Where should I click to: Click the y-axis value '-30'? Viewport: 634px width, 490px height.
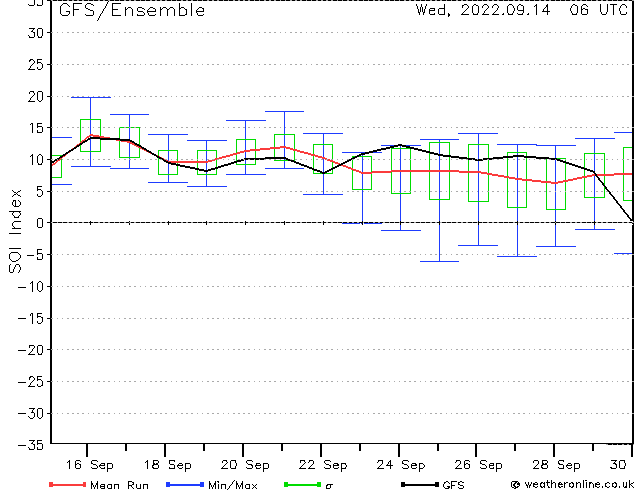(x=31, y=413)
